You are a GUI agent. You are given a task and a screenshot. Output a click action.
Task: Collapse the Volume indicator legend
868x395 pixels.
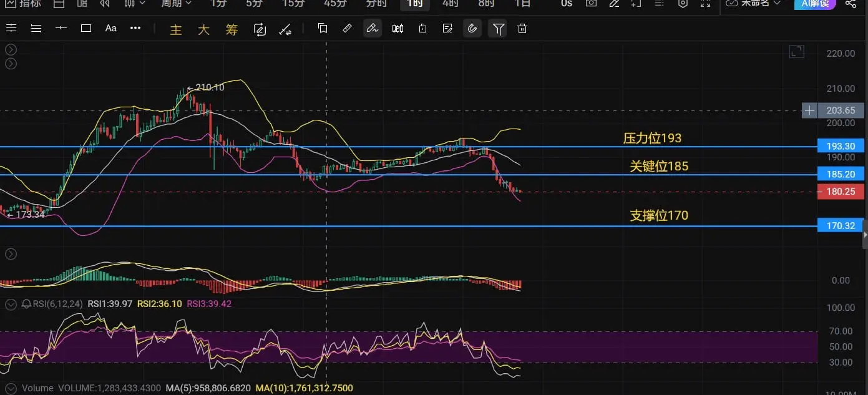[11, 388]
